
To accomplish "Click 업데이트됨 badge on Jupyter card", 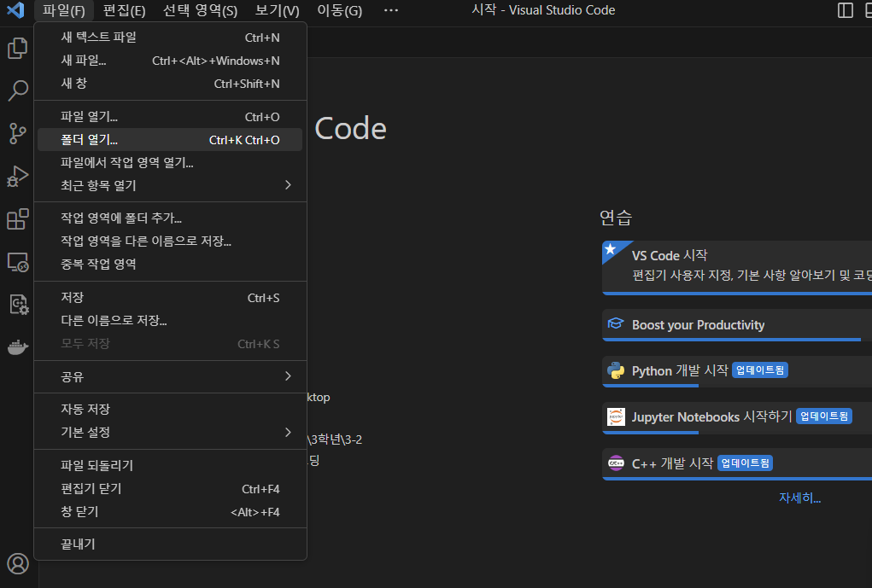I will [824, 416].
